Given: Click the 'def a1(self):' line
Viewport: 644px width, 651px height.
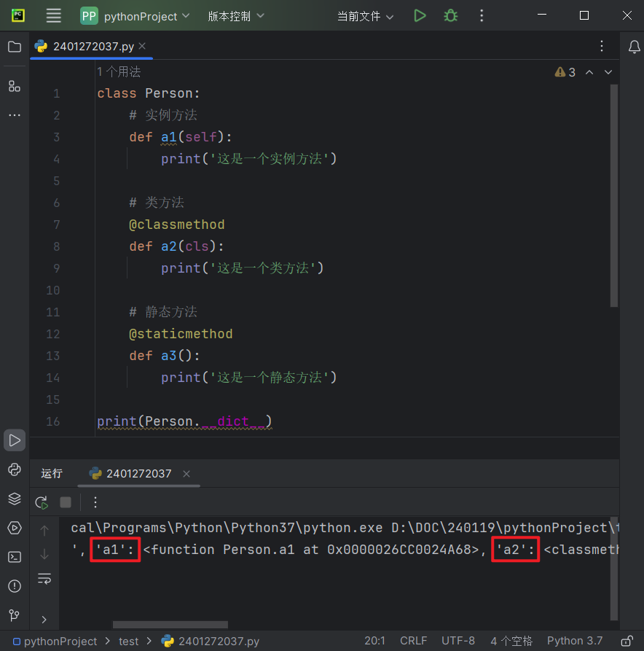Looking at the screenshot, I should click(x=181, y=137).
